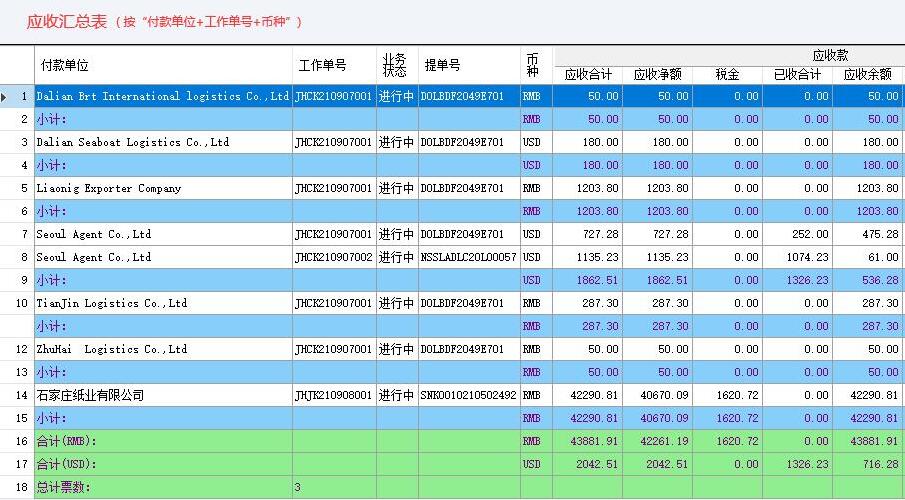Click the 总计票数 summary row label
The image size is (905, 500).
pos(64,487)
